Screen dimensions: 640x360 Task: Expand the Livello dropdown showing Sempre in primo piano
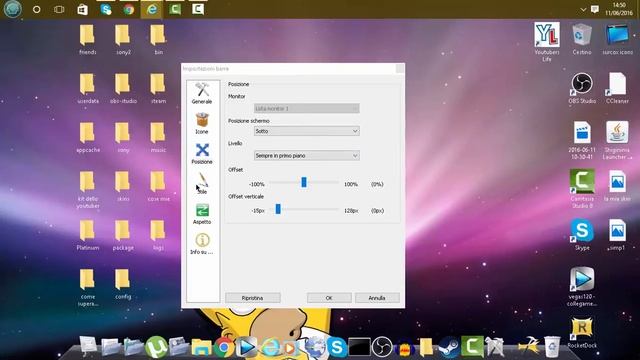[307, 156]
